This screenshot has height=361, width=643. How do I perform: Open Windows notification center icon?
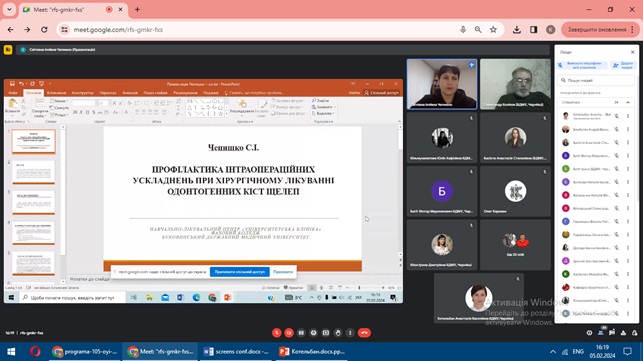coord(627,352)
